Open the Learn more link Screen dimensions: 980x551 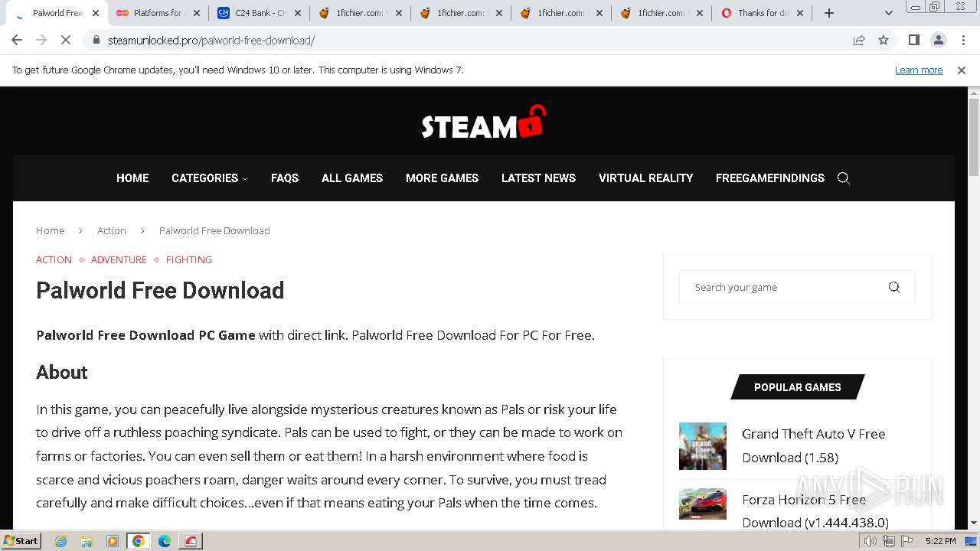click(919, 70)
